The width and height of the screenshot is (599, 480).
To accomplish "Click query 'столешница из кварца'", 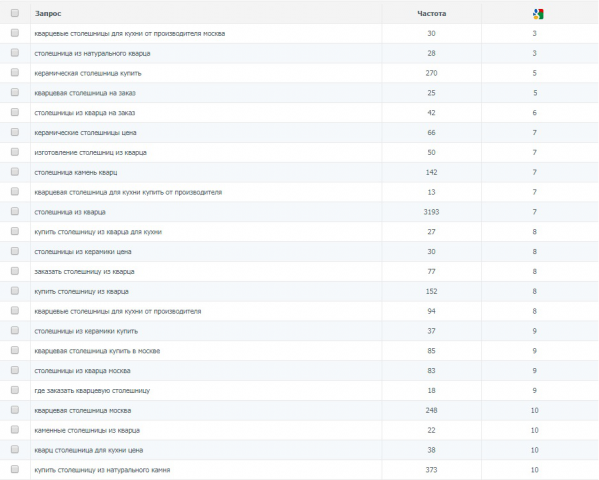I will pyautogui.click(x=70, y=212).
